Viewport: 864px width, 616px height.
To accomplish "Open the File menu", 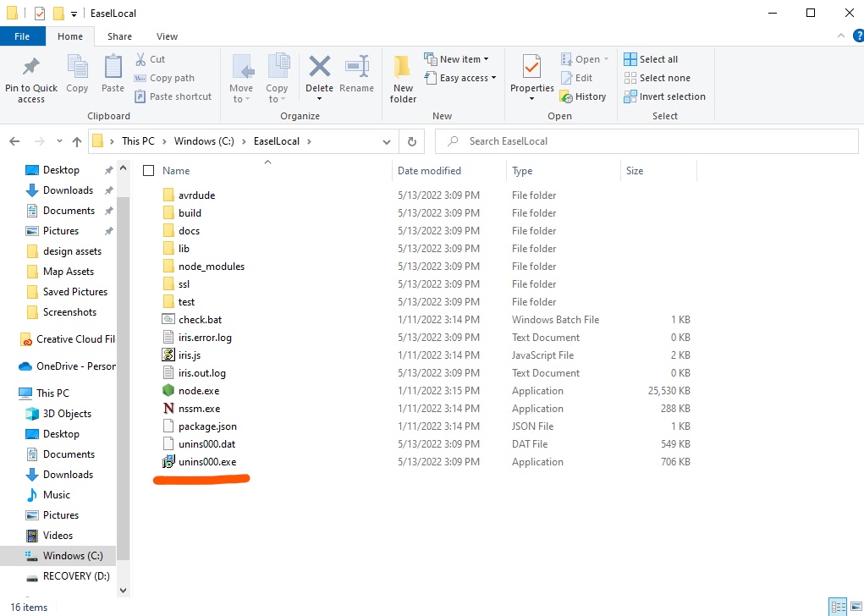I will coord(22,36).
